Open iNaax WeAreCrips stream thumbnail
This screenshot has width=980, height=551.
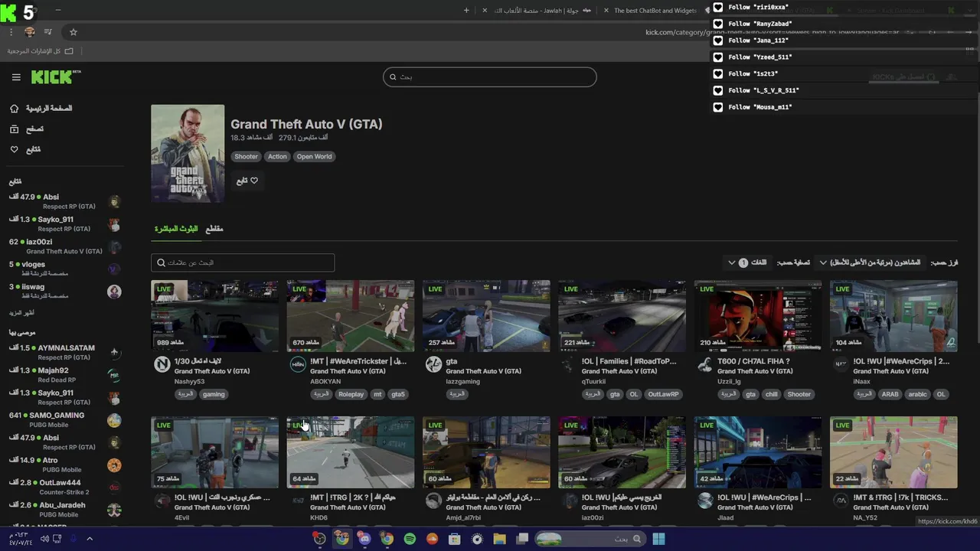893,316
